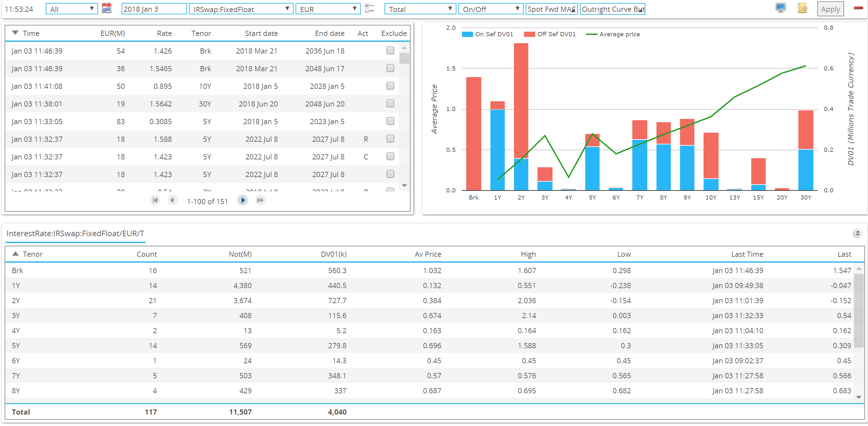Click the 1-100 of 151 page indicator
The image size is (868, 426).
207,201
